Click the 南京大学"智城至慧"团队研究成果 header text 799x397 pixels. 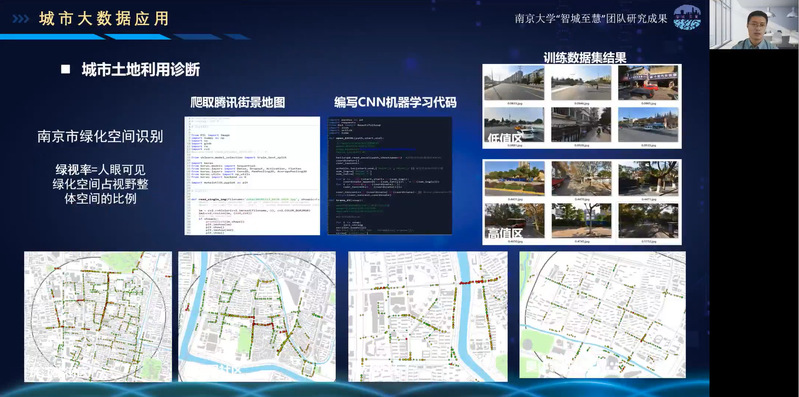pos(591,18)
